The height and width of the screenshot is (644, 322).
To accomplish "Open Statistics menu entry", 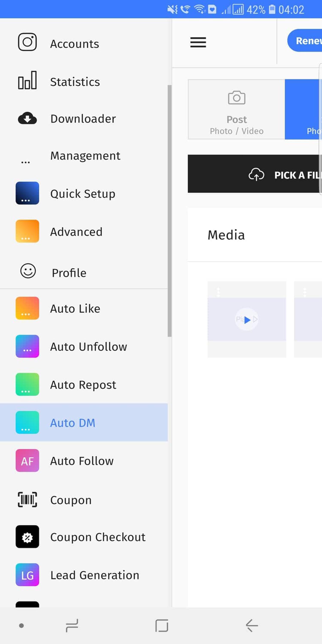I will pos(84,82).
